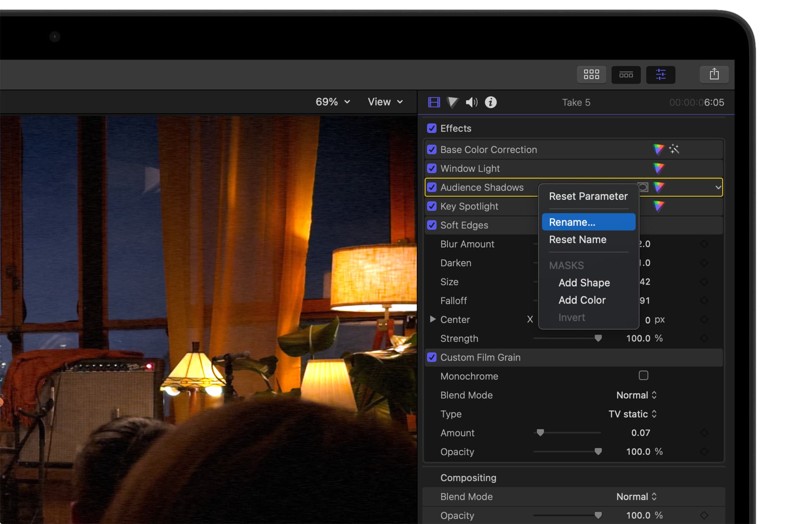Open color board for Base Color Correction
Screen dimensions: 812x524
coord(658,149)
